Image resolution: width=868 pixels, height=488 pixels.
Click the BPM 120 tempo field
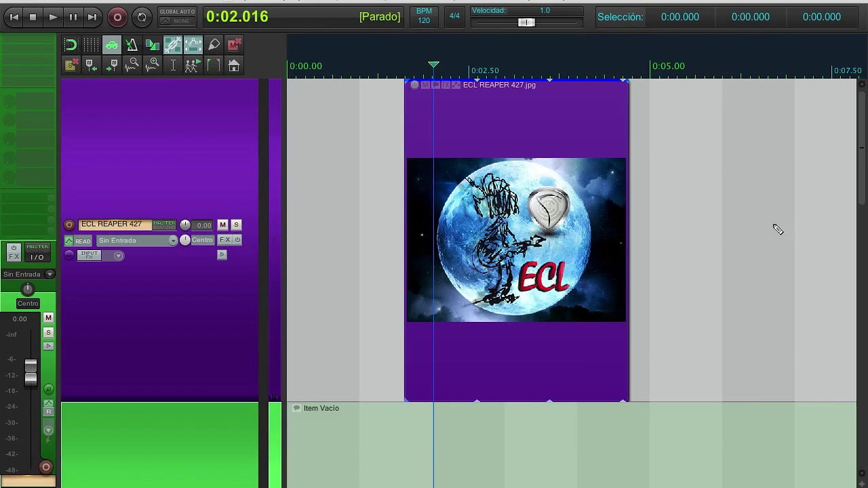424,16
